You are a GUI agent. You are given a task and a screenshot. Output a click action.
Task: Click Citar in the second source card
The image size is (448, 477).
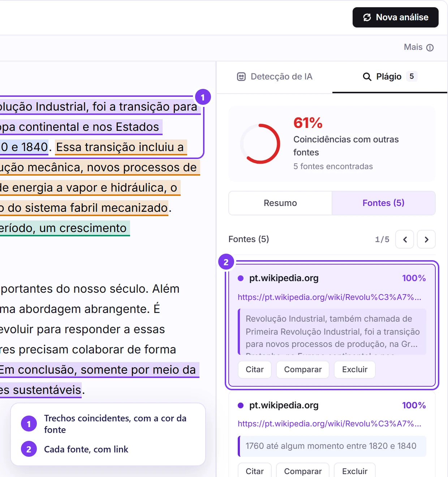(255, 471)
